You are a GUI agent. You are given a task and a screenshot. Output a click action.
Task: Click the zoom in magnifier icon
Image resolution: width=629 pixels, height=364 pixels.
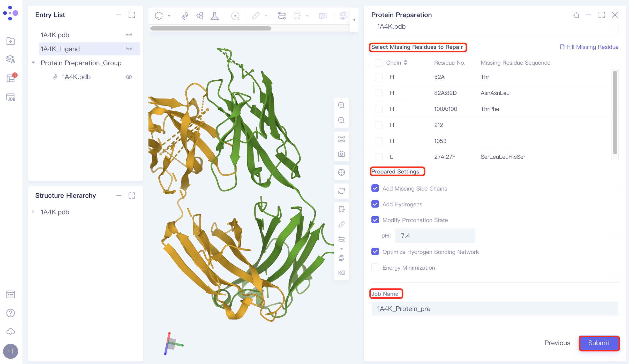click(x=341, y=105)
